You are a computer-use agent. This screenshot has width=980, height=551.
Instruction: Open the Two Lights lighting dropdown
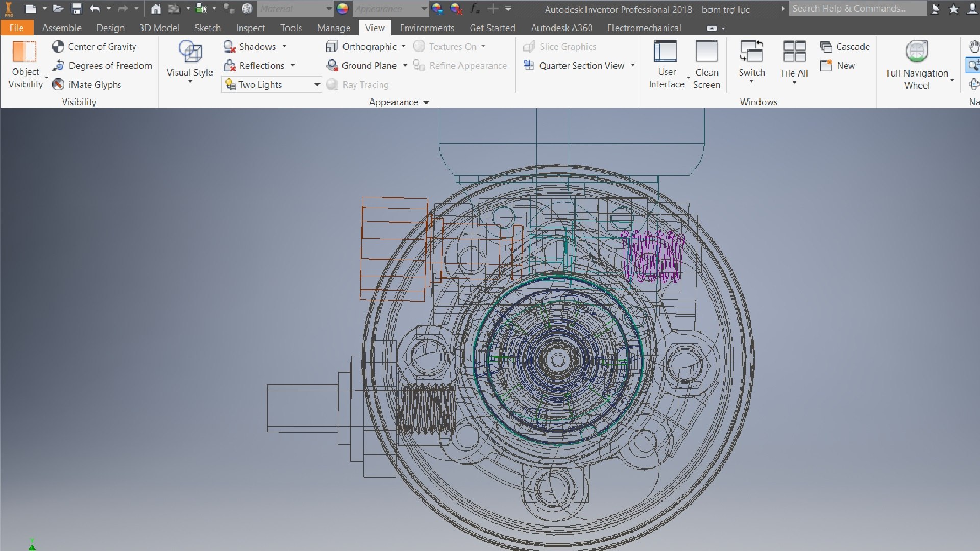pos(272,84)
